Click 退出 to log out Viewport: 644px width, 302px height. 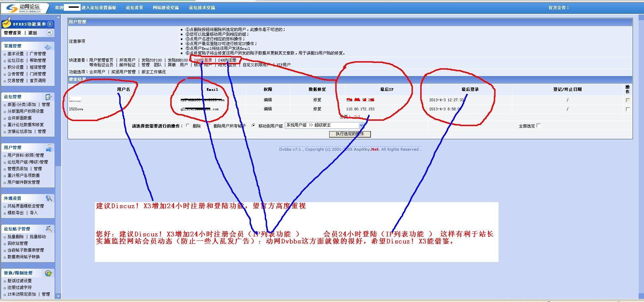coord(33,33)
